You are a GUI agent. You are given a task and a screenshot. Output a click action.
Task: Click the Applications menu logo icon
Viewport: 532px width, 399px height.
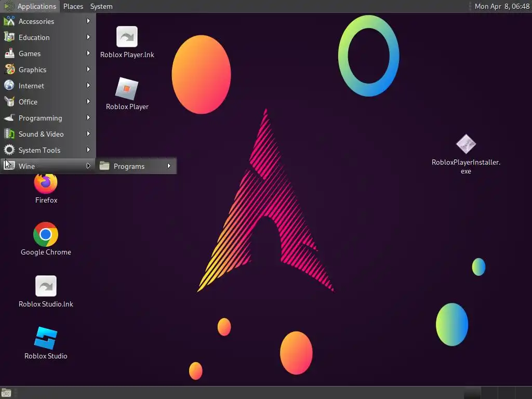pyautogui.click(x=9, y=6)
